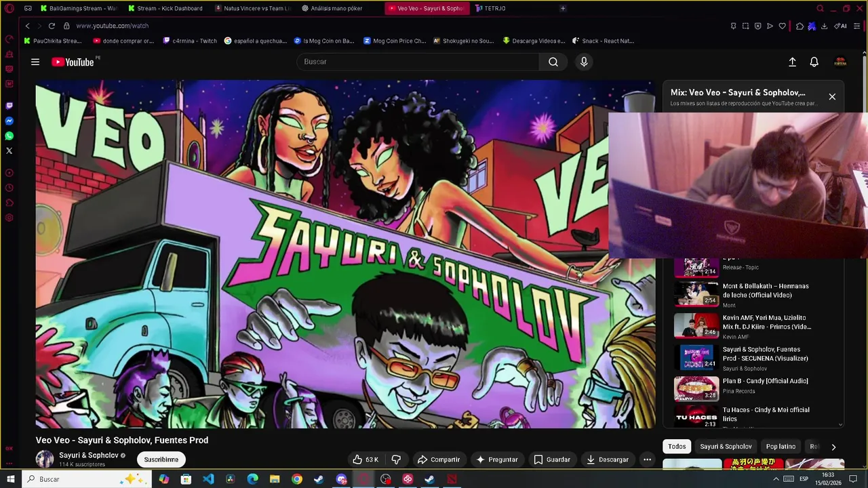The image size is (868, 488).
Task: Open Twitch in Opera sidebar
Action: tap(9, 106)
